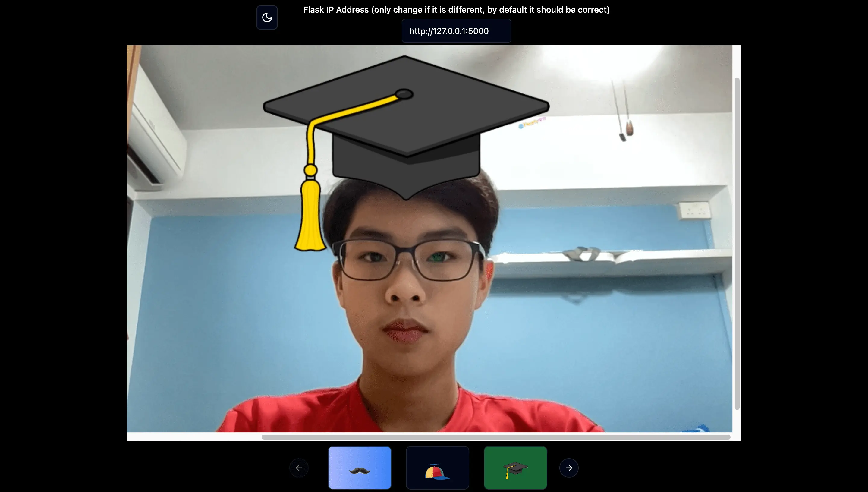Viewport: 868px width, 492px height.
Task: Click the horizontal scrollbar thumb below the video
Action: pyautogui.click(x=496, y=437)
